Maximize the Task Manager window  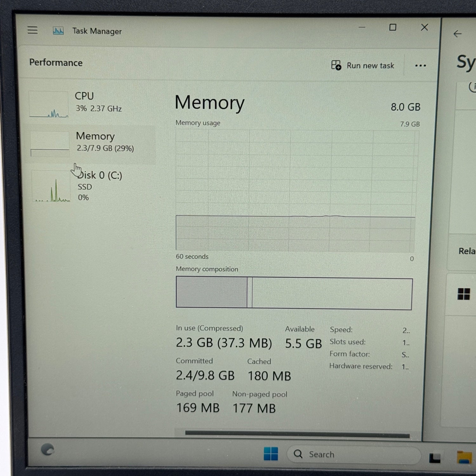pyautogui.click(x=393, y=28)
